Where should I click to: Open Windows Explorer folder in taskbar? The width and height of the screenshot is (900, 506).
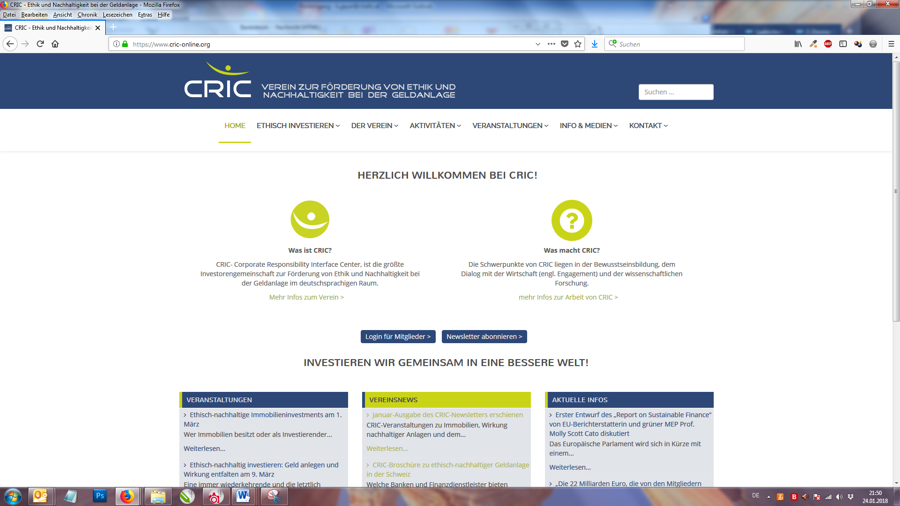click(158, 496)
